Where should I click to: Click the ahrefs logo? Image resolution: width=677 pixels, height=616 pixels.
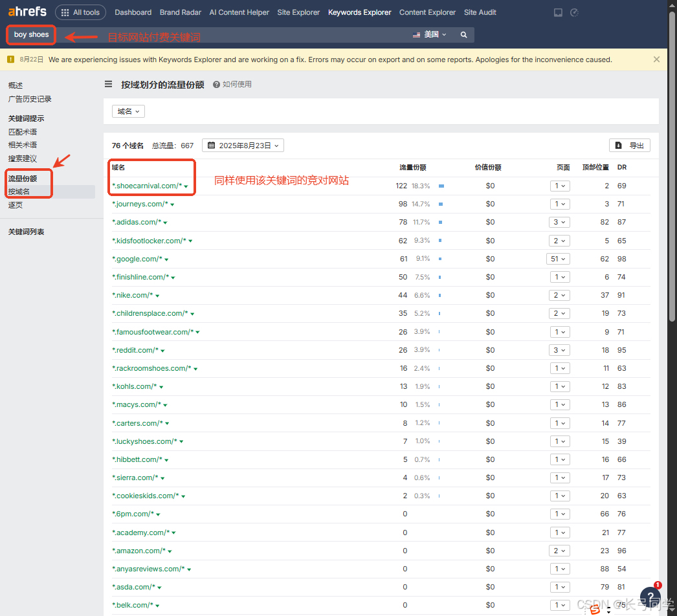tap(27, 12)
